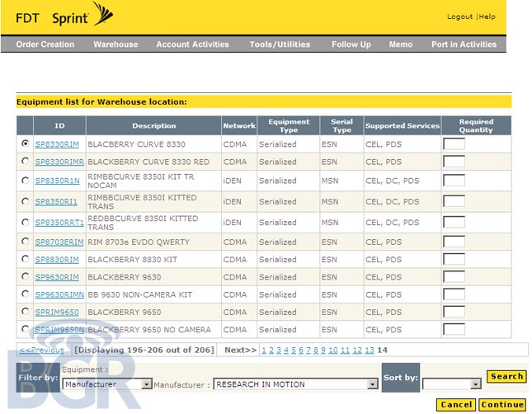
Task: Select radio button for SP8330RIM row
Action: [25, 143]
